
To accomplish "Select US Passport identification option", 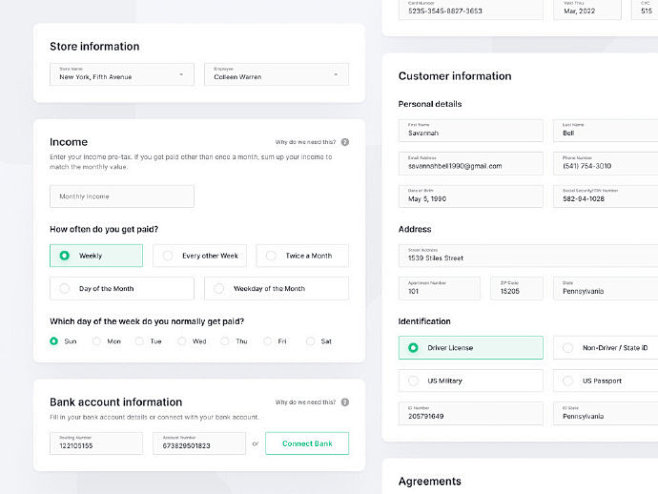I will [x=604, y=381].
